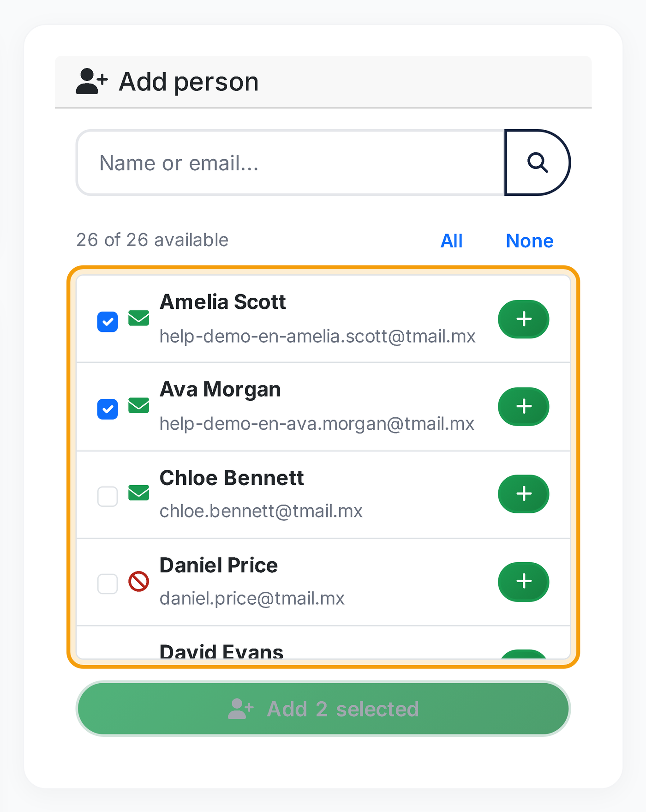
Task: Focus the Name or email search field
Action: click(291, 162)
